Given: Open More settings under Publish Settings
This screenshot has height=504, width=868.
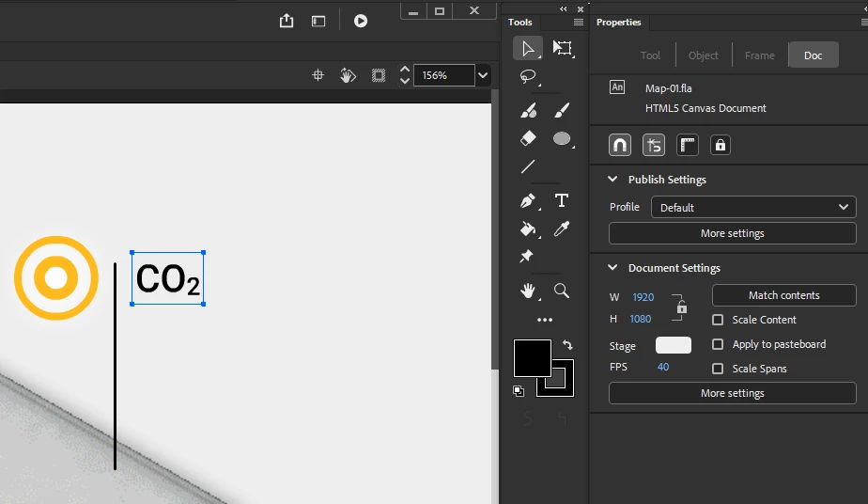Looking at the screenshot, I should (733, 233).
